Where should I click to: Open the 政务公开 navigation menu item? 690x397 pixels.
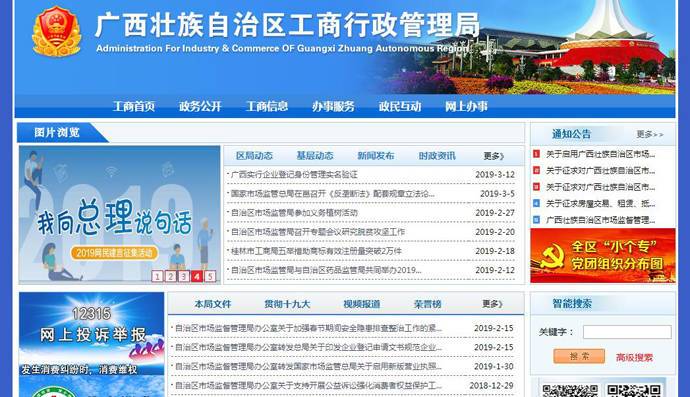(200, 106)
